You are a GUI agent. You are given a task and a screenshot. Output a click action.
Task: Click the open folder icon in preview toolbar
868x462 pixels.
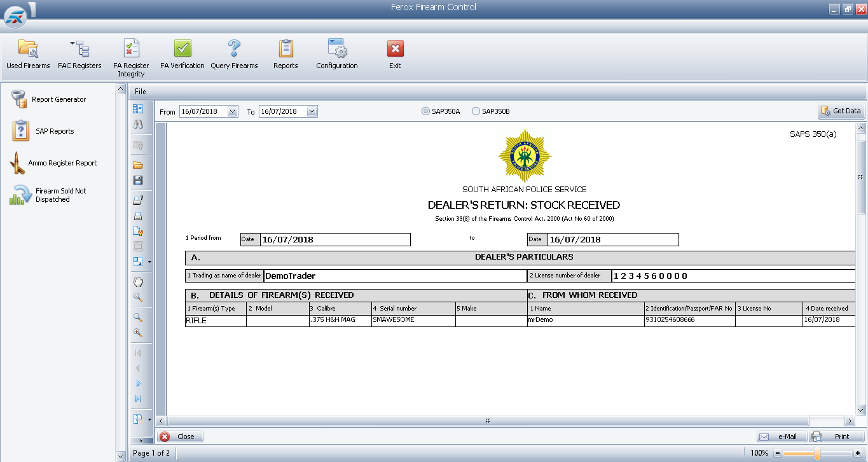[138, 165]
